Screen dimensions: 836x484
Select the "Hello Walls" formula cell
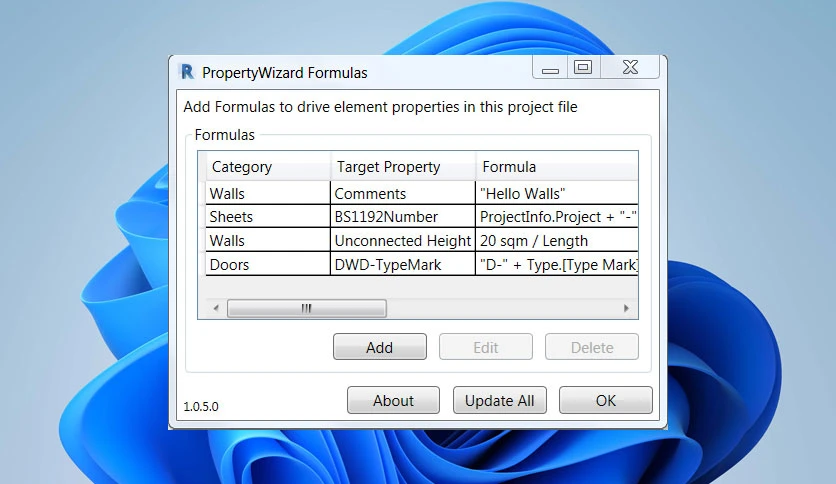coord(557,193)
